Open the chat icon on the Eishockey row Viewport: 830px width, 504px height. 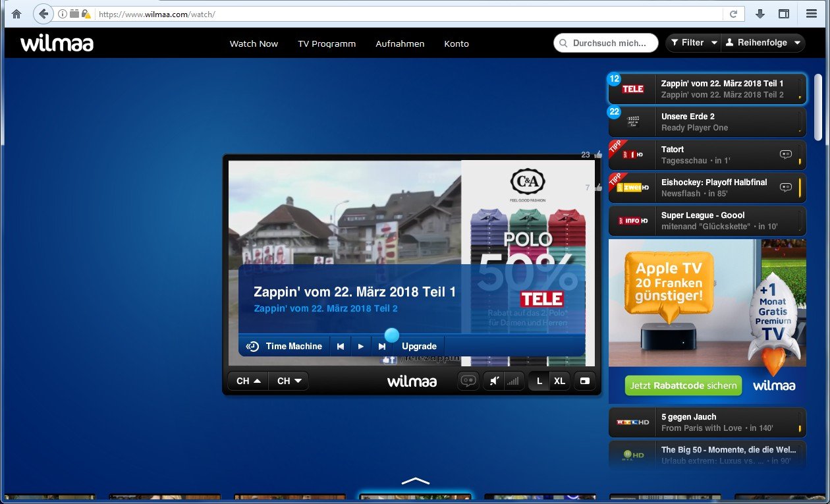tap(785, 187)
